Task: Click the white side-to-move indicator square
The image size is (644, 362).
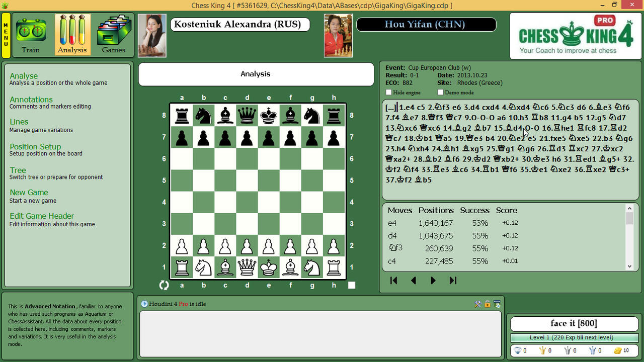Action: click(352, 286)
